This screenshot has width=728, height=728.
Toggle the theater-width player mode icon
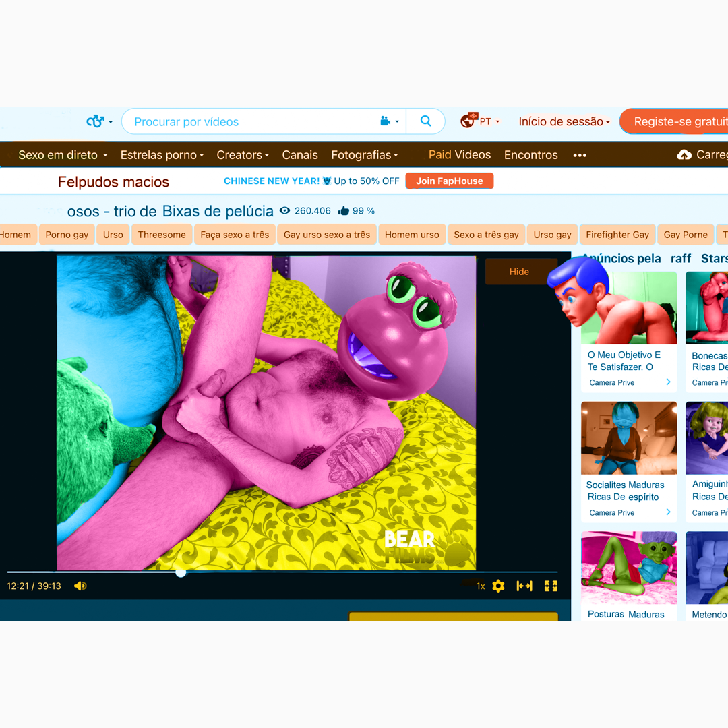[524, 586]
